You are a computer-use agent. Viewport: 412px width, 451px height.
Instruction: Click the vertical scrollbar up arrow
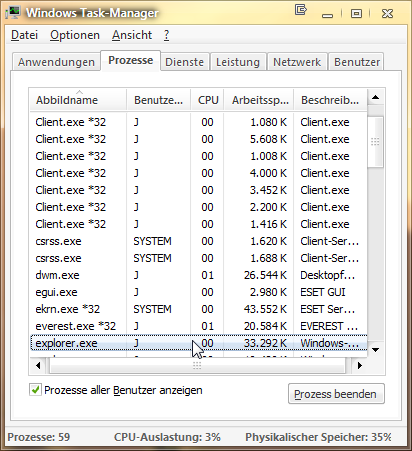(x=376, y=97)
